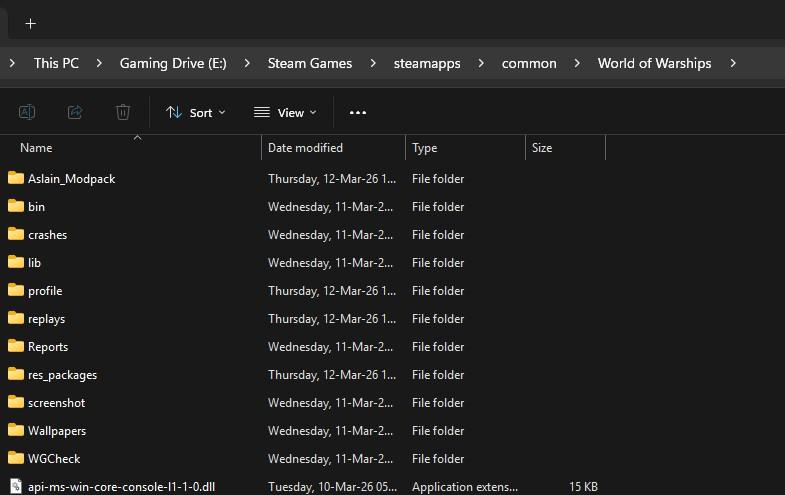Select the crashes folder name
The image size is (785, 495).
pos(48,235)
